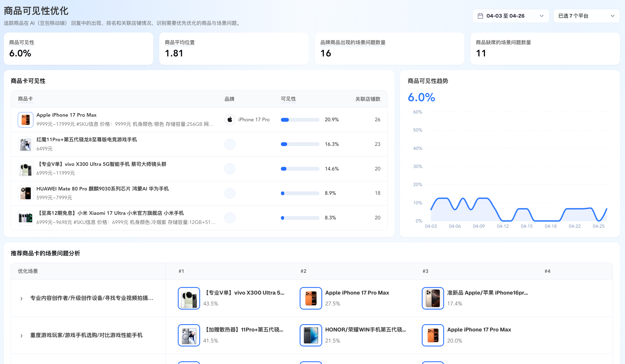Click the 商品平均位置 metric label
This screenshot has height=364, width=625.
pos(180,42)
